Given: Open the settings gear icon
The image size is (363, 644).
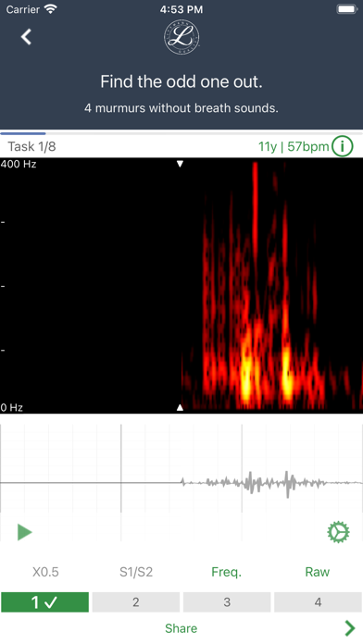Looking at the screenshot, I should [x=338, y=532].
